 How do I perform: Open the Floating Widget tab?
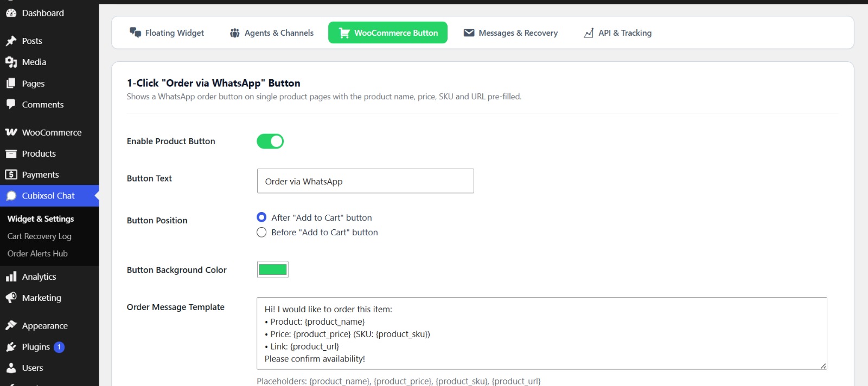[167, 33]
